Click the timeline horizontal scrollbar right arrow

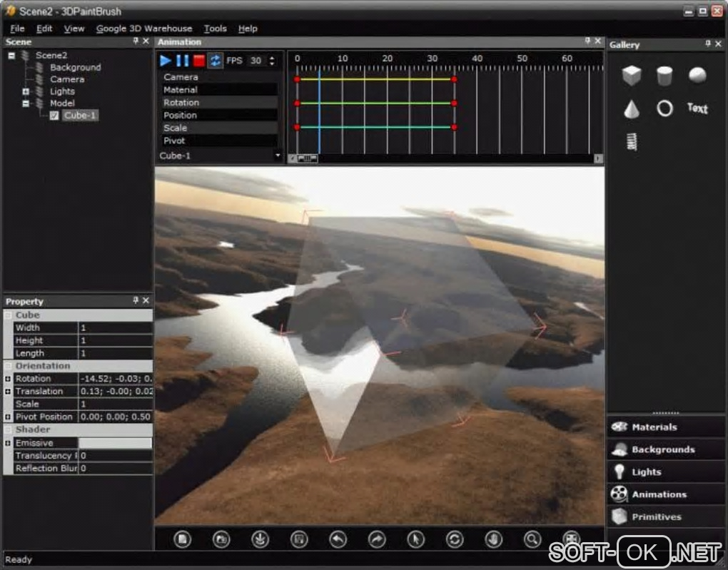pos(598,159)
